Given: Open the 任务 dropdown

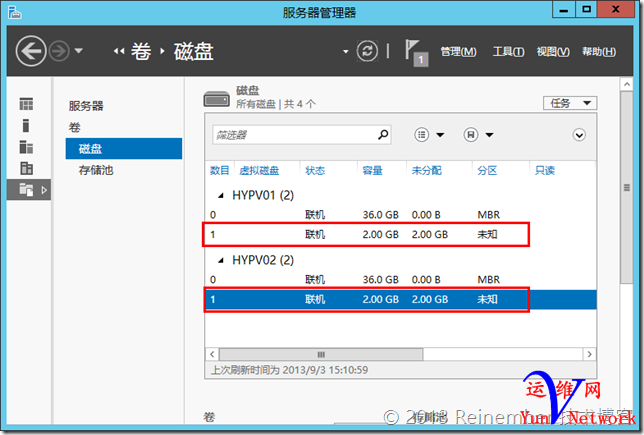Looking at the screenshot, I should [570, 103].
